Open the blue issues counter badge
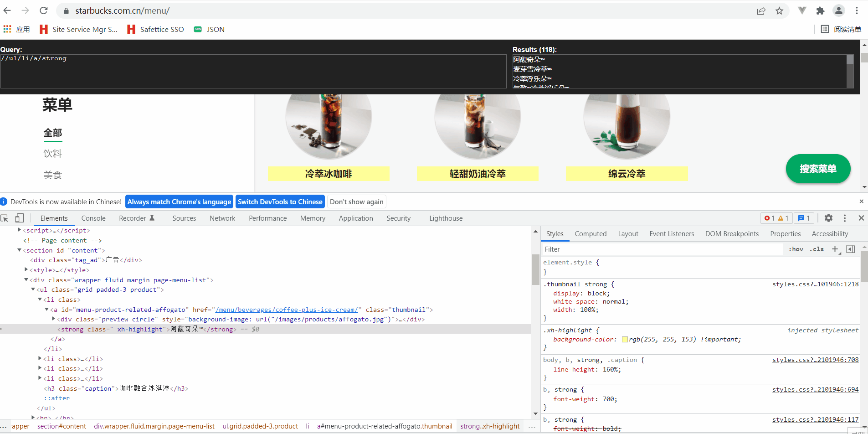Image resolution: width=868 pixels, height=434 pixels. pyautogui.click(x=804, y=218)
